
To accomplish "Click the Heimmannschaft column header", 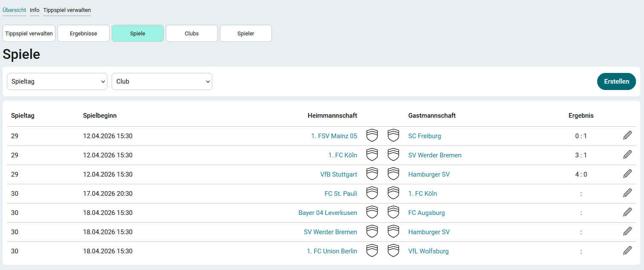I will click(x=332, y=116).
